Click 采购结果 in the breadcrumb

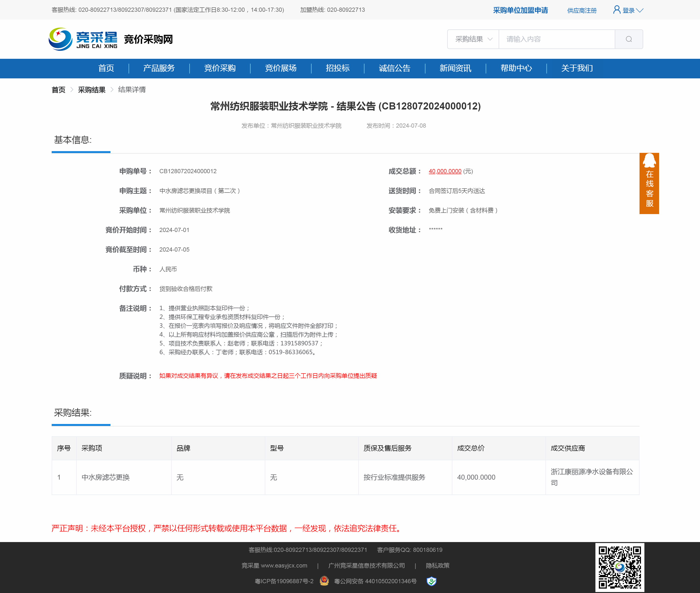[x=91, y=90]
